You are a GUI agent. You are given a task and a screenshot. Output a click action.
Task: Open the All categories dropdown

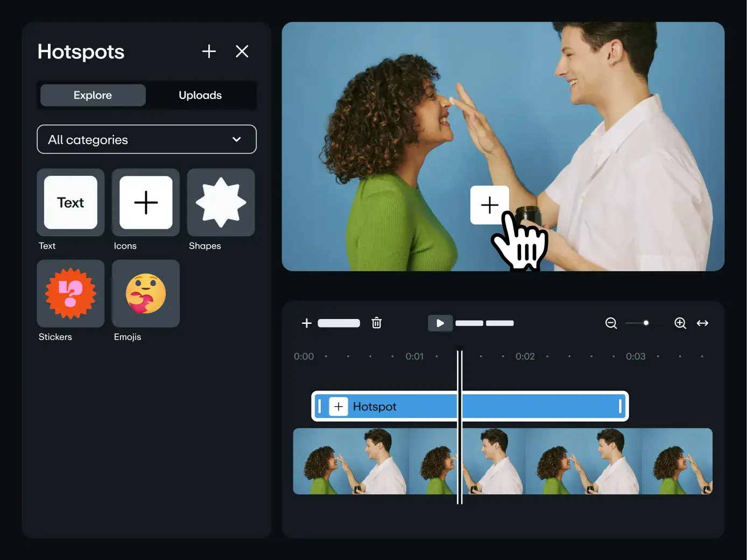click(146, 139)
